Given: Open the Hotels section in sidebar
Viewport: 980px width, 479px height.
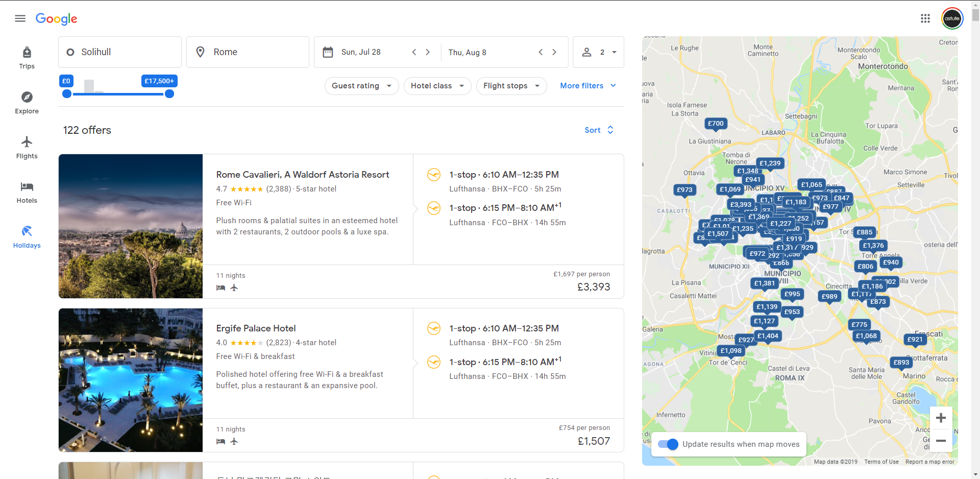Looking at the screenshot, I should tap(27, 192).
